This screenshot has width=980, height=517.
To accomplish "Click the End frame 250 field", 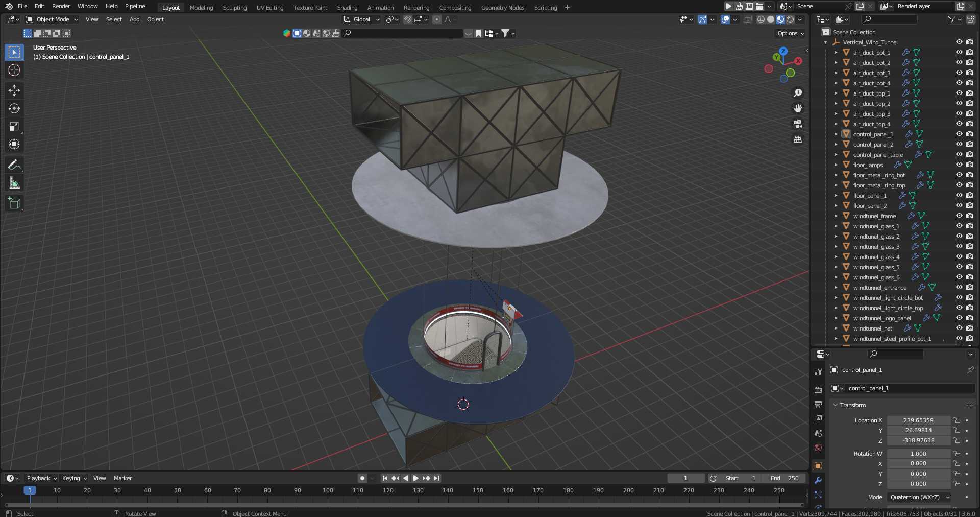I will pyautogui.click(x=785, y=478).
